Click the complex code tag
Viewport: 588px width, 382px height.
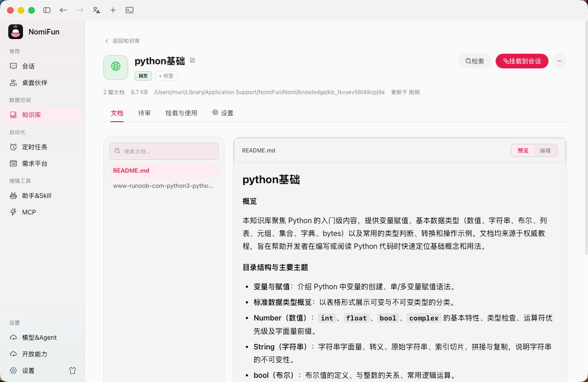(424, 318)
